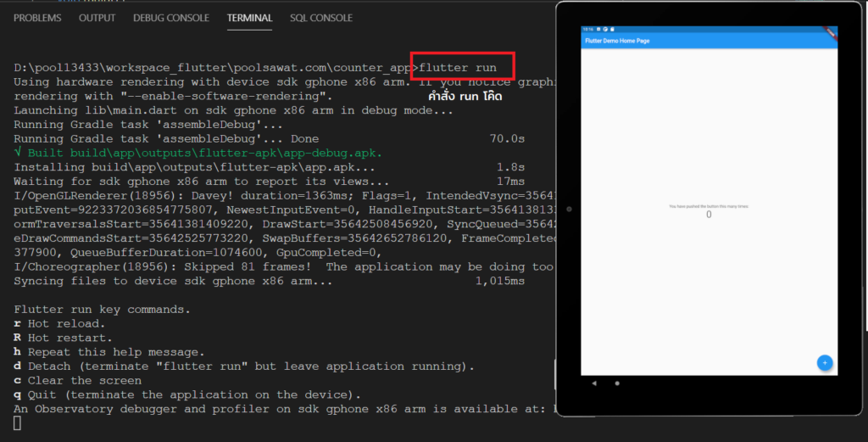Click the 'Launching lib\main.dart' line
This screenshot has width=868, height=442.
coord(233,111)
